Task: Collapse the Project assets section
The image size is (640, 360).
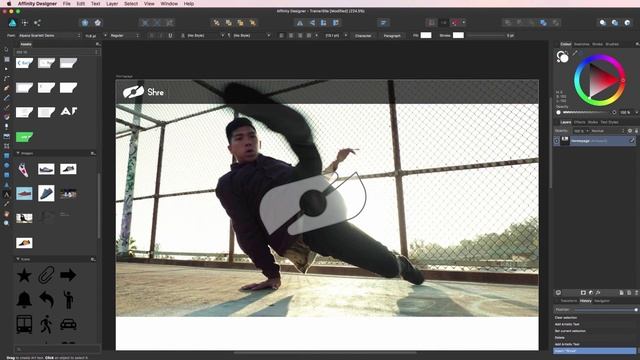Action: [x=18, y=153]
